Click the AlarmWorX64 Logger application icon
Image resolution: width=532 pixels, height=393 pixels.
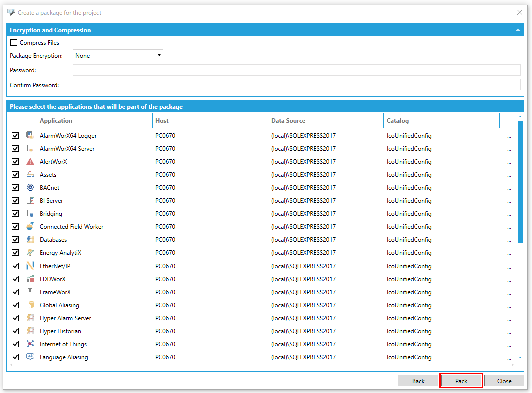pyautogui.click(x=30, y=136)
